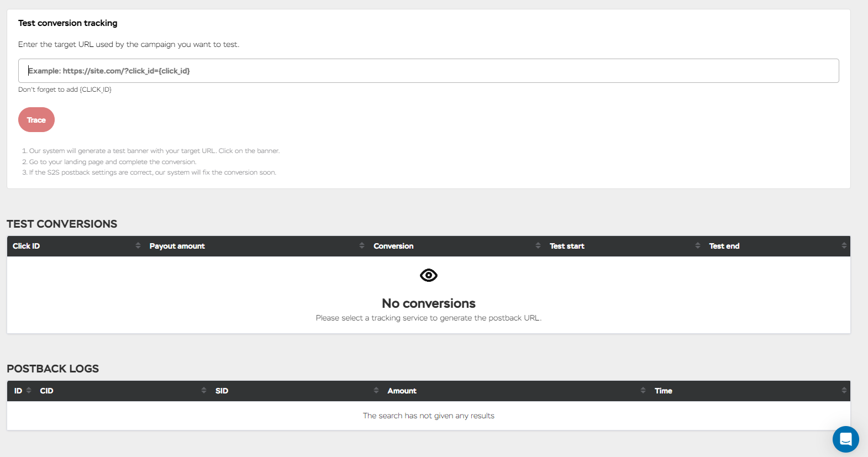Click the sort arrows next to Test start
The width and height of the screenshot is (868, 457).
tap(697, 246)
